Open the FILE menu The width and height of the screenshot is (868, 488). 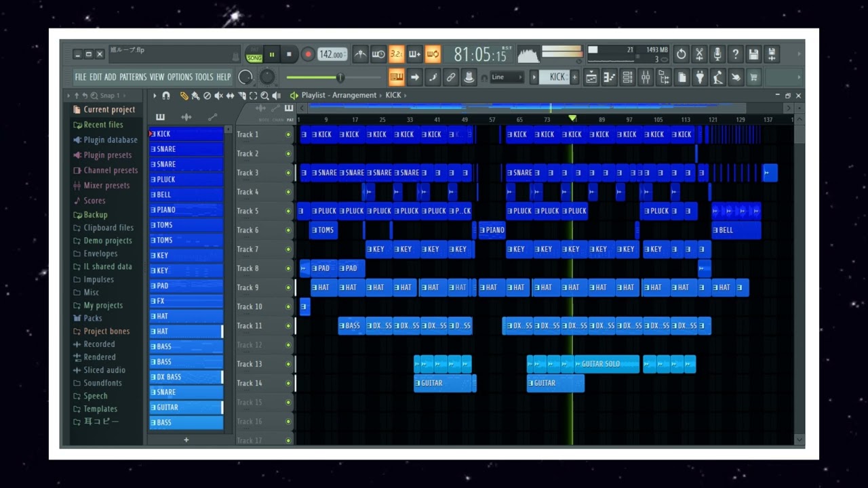(81, 77)
